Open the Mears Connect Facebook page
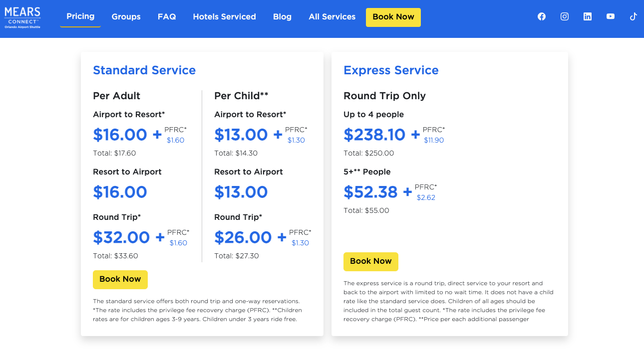 coord(542,16)
